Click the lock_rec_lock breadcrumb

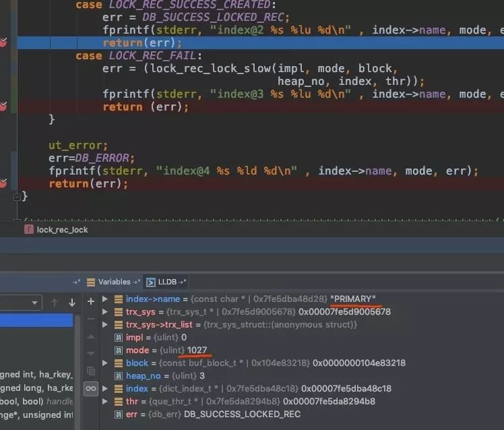(x=62, y=229)
